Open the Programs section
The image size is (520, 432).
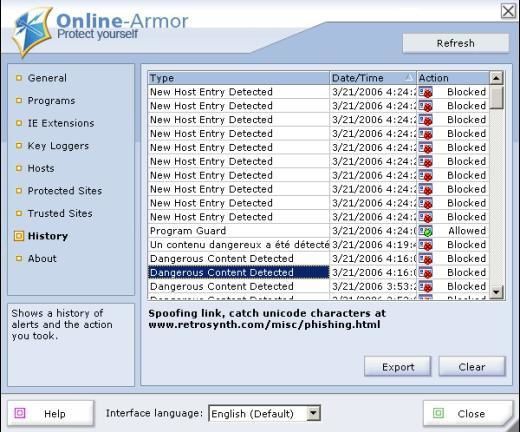[51, 101]
